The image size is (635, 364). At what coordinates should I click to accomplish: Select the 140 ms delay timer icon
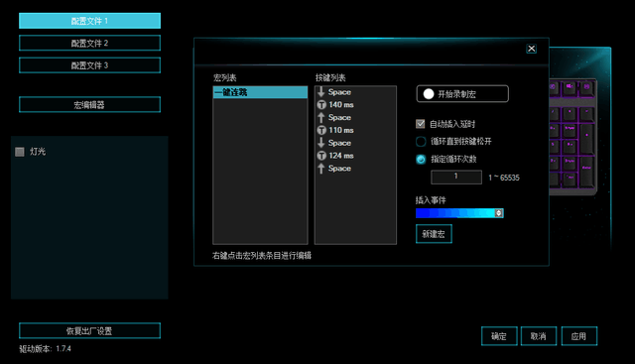[321, 105]
